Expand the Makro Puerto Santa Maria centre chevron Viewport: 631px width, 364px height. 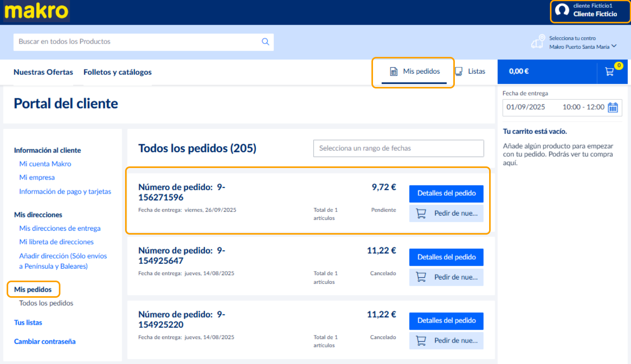[614, 46]
